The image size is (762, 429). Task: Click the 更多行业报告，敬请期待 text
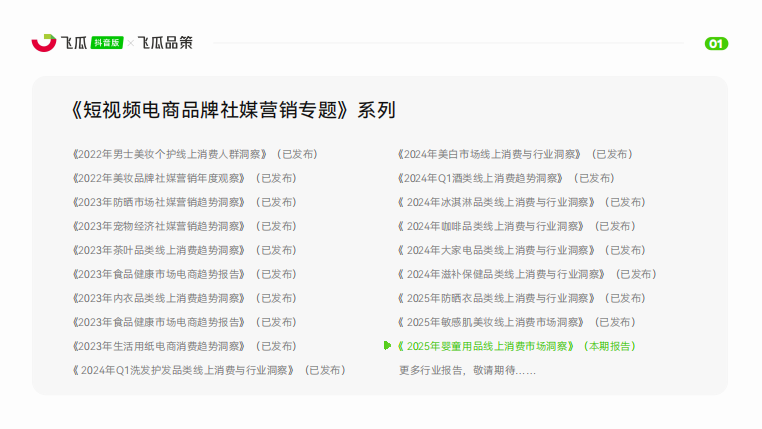(x=467, y=370)
